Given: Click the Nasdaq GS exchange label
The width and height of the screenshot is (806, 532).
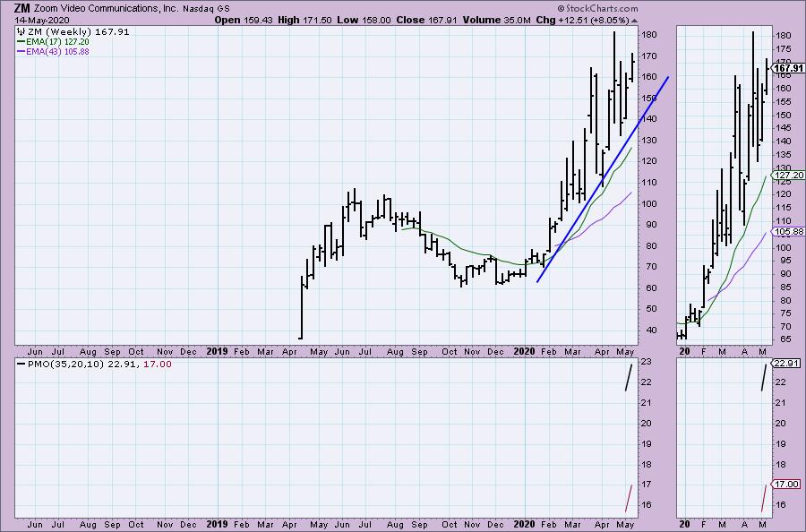Looking at the screenshot, I should tap(204, 9).
